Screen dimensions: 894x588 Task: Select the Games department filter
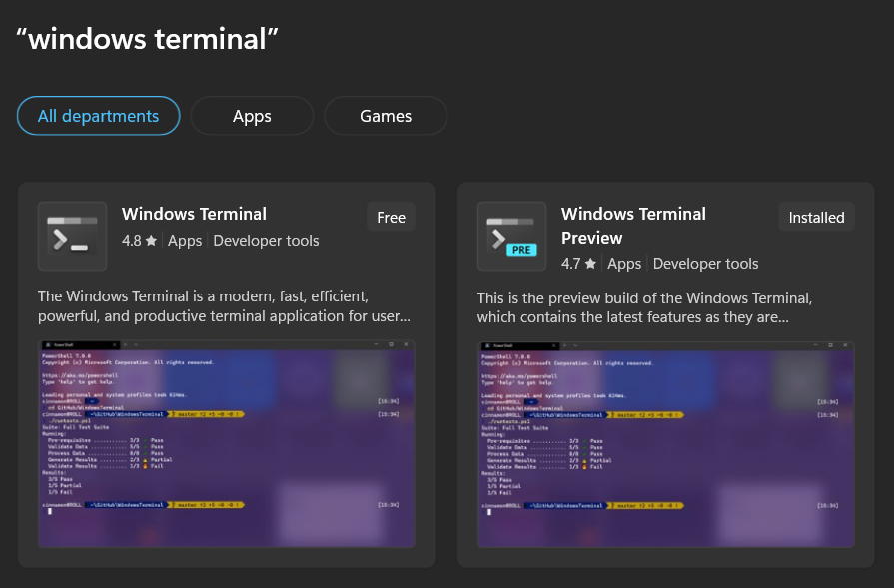[x=386, y=115]
